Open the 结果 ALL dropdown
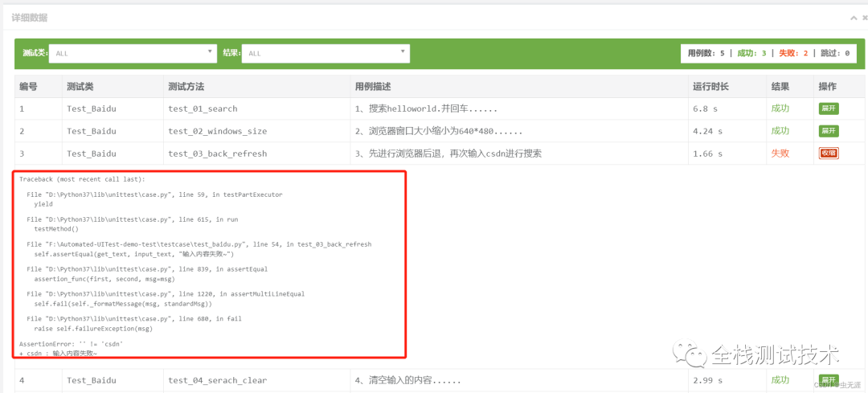868x393 pixels. click(325, 54)
